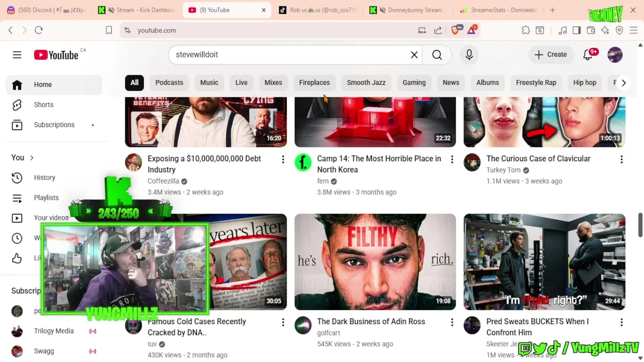Open the browser extensions puzzle icon
Image resolution: width=644 pixels, height=362 pixels.
pos(526,30)
